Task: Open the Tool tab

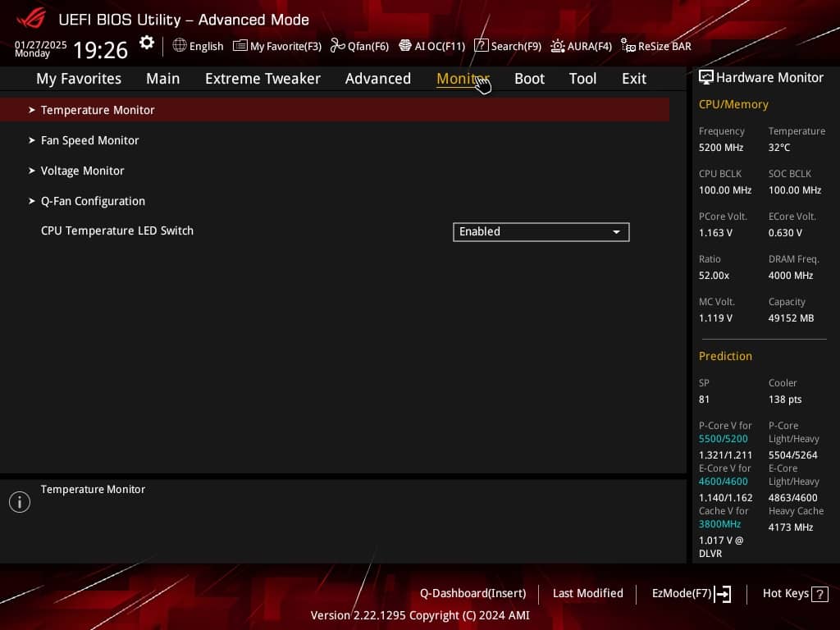Action: 582,79
